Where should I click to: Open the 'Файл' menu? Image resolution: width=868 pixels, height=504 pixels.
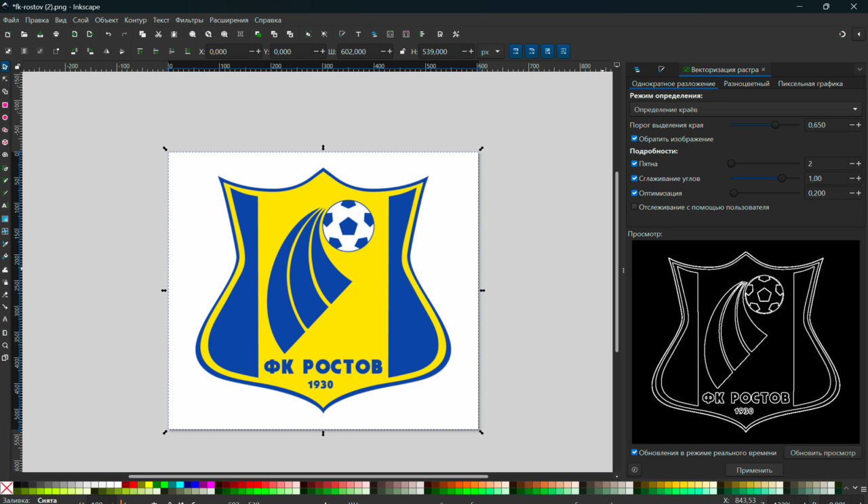[x=11, y=20]
